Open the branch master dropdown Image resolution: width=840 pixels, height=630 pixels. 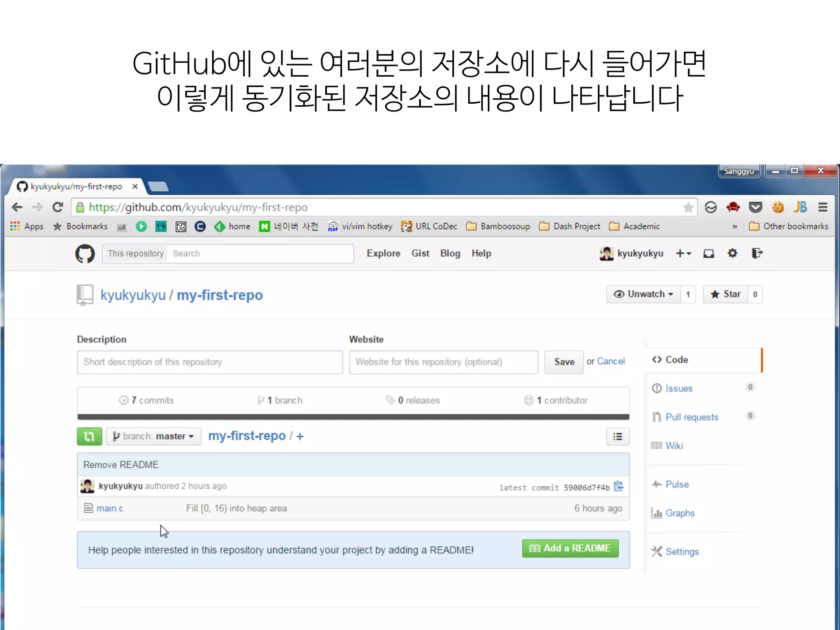153,436
